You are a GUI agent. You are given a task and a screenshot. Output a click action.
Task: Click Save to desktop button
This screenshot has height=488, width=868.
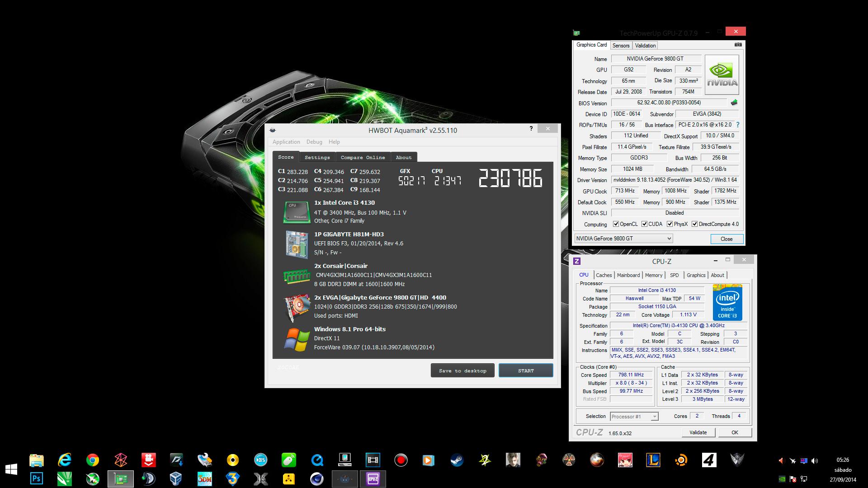[462, 371]
